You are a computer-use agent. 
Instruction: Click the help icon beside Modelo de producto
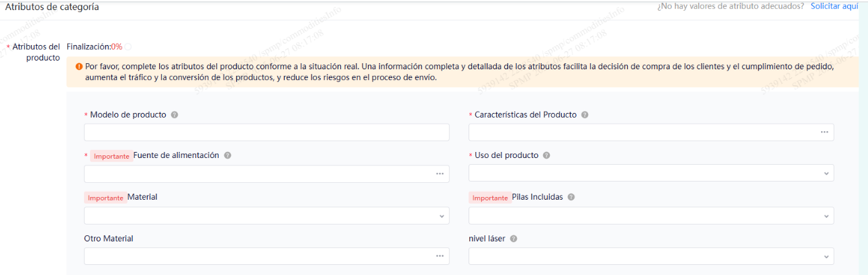click(175, 115)
